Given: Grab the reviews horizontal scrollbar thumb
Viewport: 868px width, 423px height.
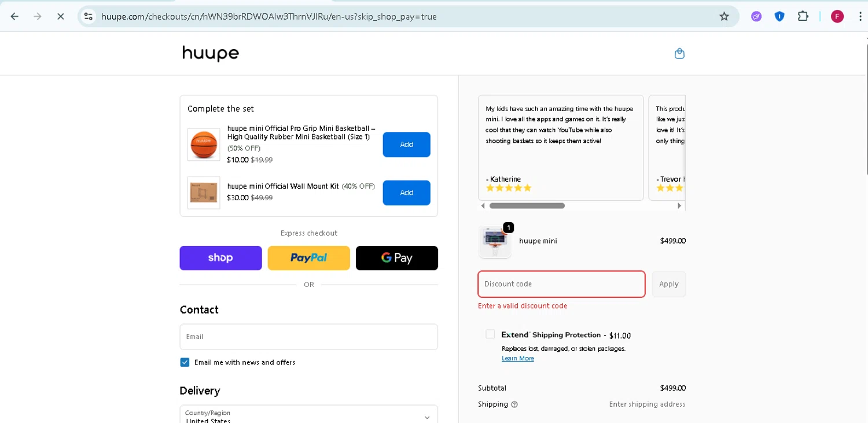Looking at the screenshot, I should (x=527, y=205).
